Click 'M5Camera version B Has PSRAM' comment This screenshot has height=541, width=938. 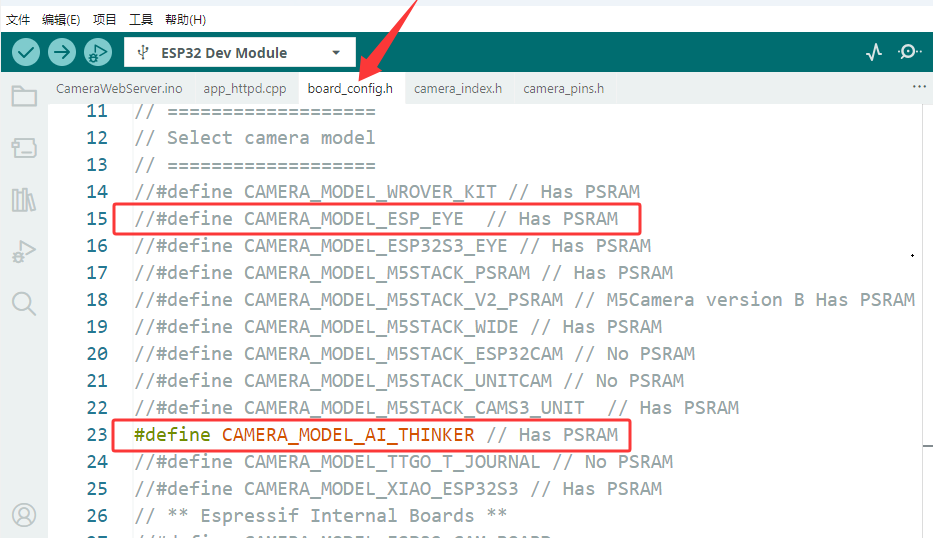coord(761,299)
